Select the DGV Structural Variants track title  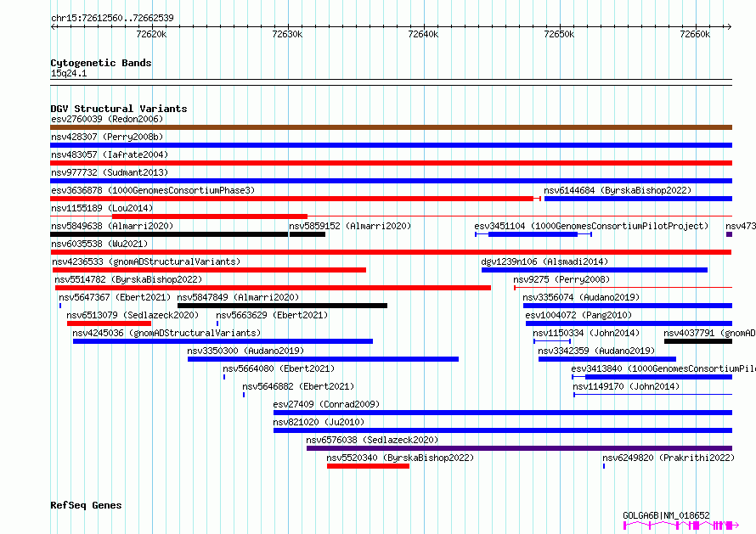(119, 109)
